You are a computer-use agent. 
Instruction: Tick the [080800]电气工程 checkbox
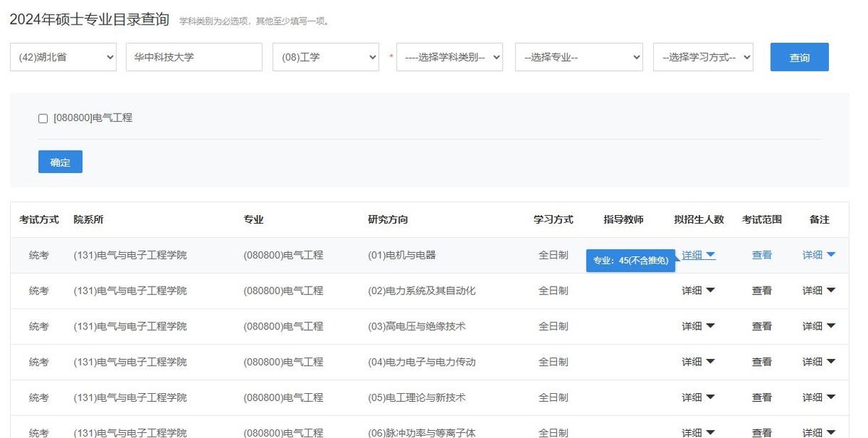pyautogui.click(x=43, y=118)
